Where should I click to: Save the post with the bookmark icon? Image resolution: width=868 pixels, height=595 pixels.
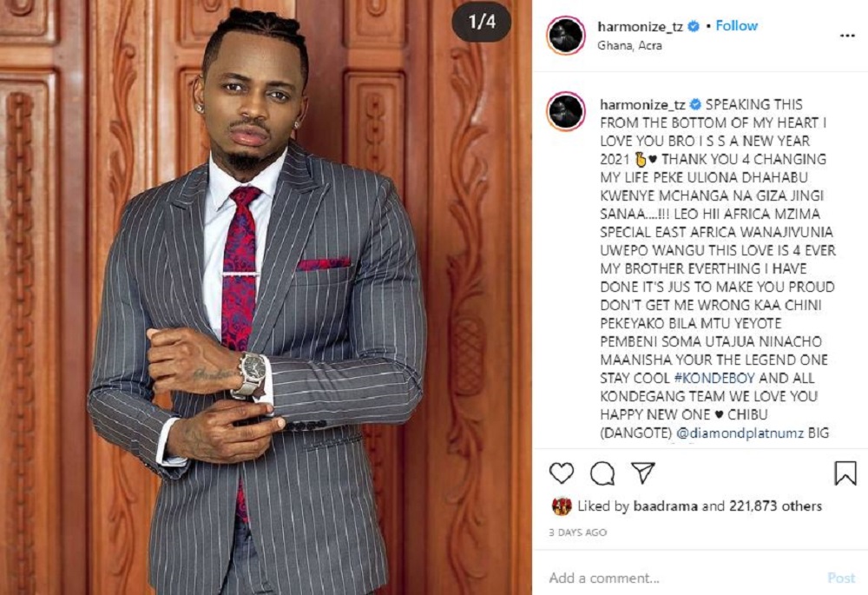[845, 473]
